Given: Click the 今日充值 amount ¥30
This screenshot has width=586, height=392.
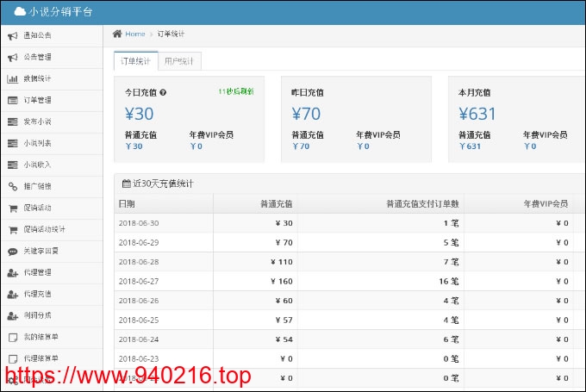Looking at the screenshot, I should coord(139,114).
